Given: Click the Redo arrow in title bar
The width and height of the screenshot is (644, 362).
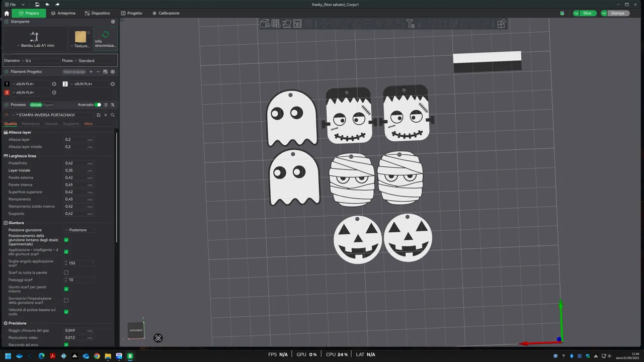Looking at the screenshot, I should point(57,4).
